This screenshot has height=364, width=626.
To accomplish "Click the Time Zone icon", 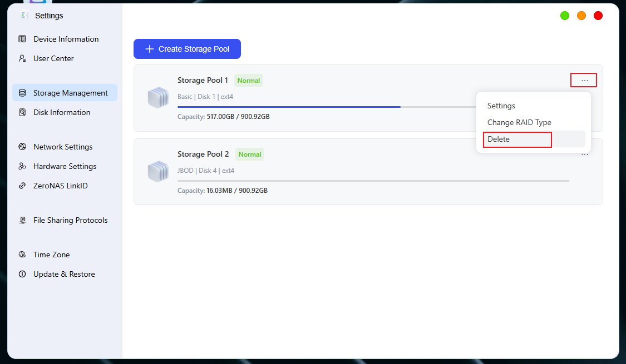I will click(22, 255).
